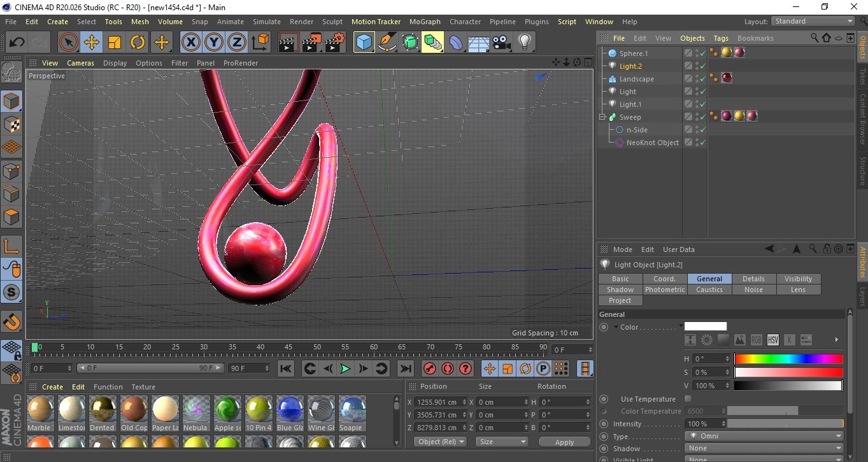Click the white light Color swatch
The image size is (868, 462).
(705, 326)
